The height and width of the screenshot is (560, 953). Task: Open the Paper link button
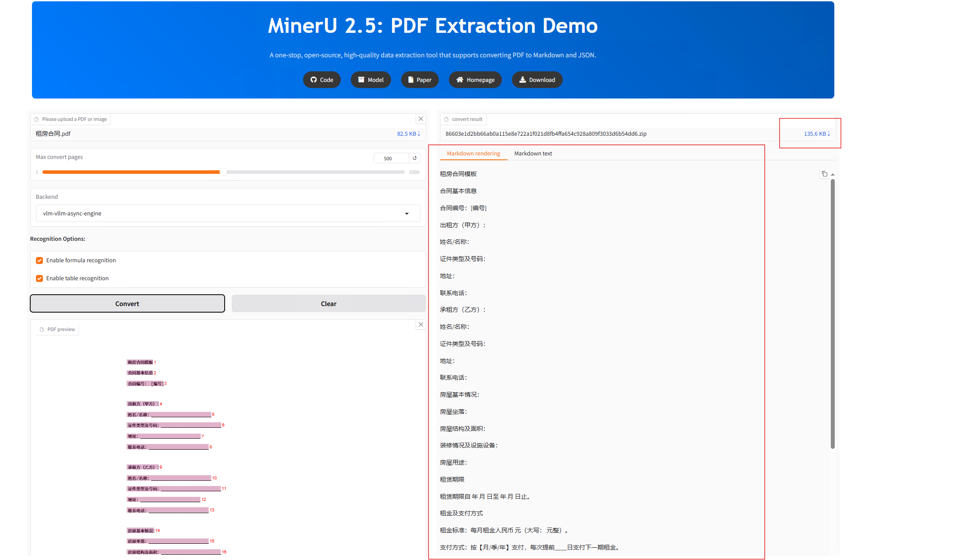420,80
